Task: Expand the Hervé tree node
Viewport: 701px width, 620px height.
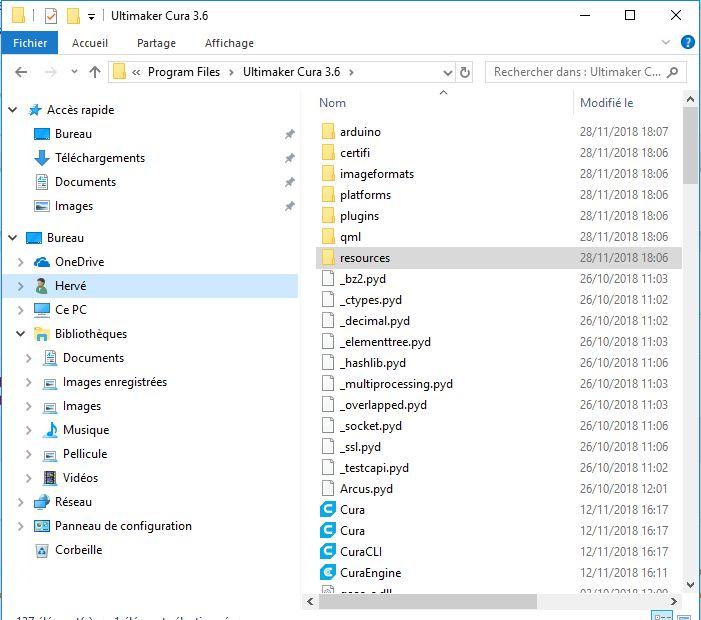Action: click(21, 286)
